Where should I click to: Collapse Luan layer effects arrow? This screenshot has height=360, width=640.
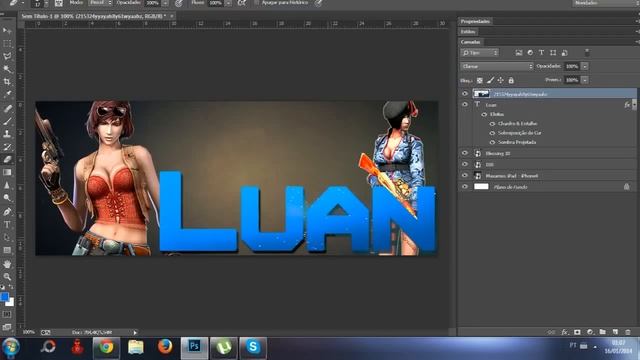tap(634, 104)
